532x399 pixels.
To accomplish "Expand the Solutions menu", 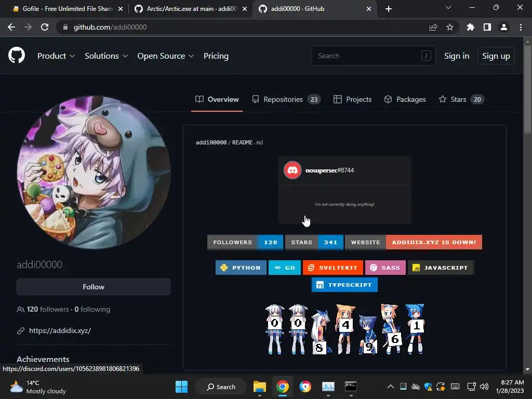I will (106, 56).
